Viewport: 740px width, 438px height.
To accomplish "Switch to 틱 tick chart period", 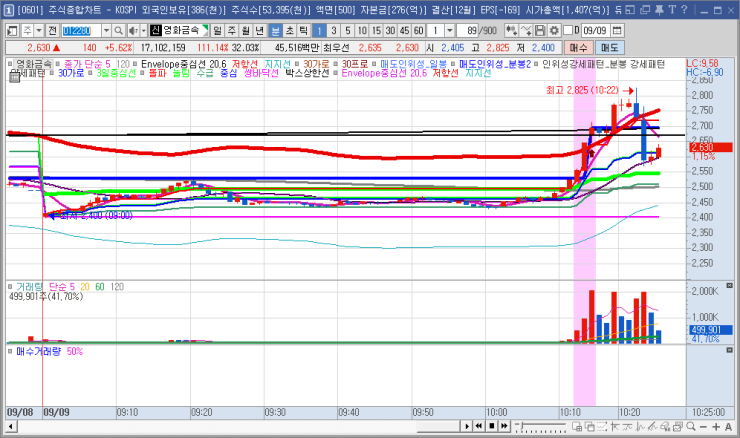I will [x=303, y=31].
